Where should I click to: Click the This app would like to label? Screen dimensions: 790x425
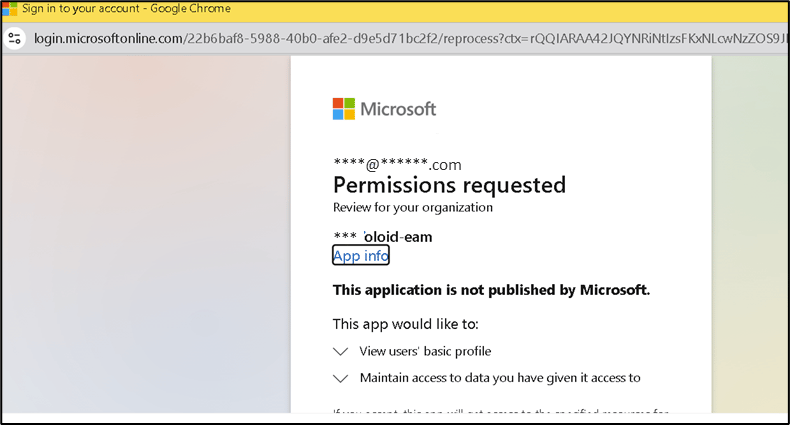[406, 324]
